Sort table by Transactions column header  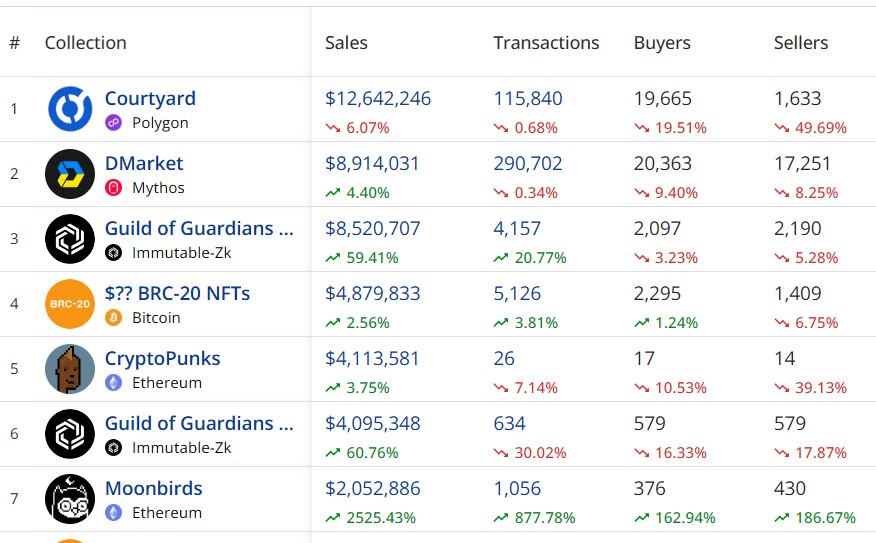click(x=546, y=43)
